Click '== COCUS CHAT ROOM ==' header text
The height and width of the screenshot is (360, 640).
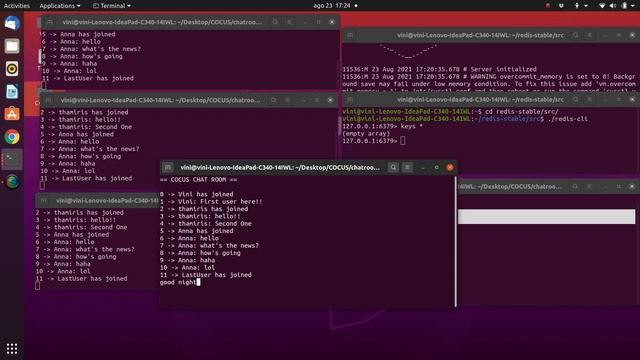tap(198, 180)
